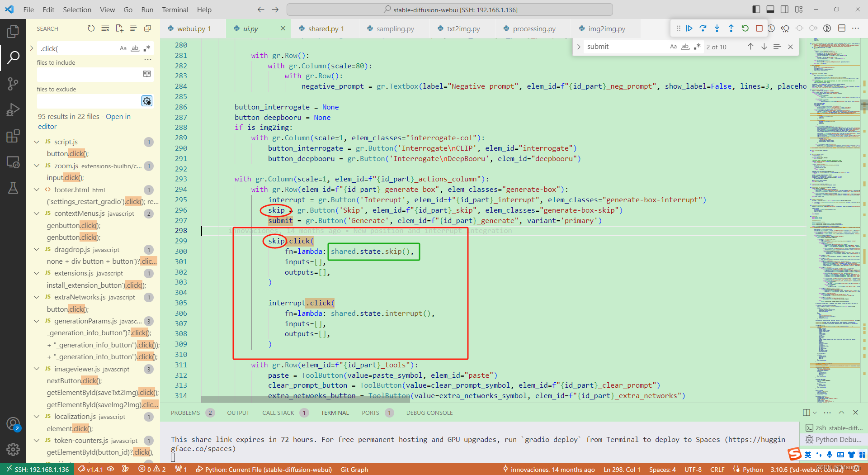Toggle the primary side bar layout

pyautogui.click(x=756, y=9)
